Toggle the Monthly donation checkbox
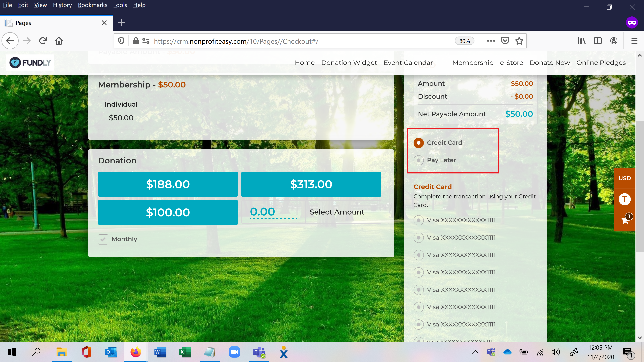Image resolution: width=644 pixels, height=362 pixels. pos(103,239)
